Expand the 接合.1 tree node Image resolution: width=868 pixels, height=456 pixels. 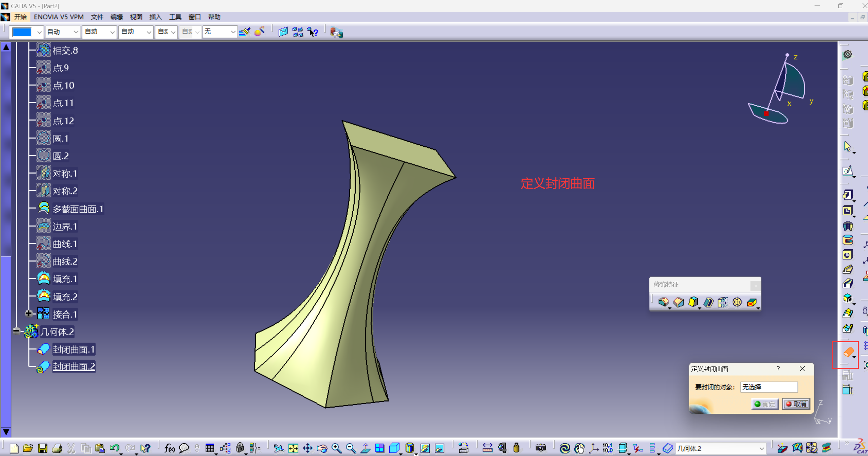click(x=29, y=313)
